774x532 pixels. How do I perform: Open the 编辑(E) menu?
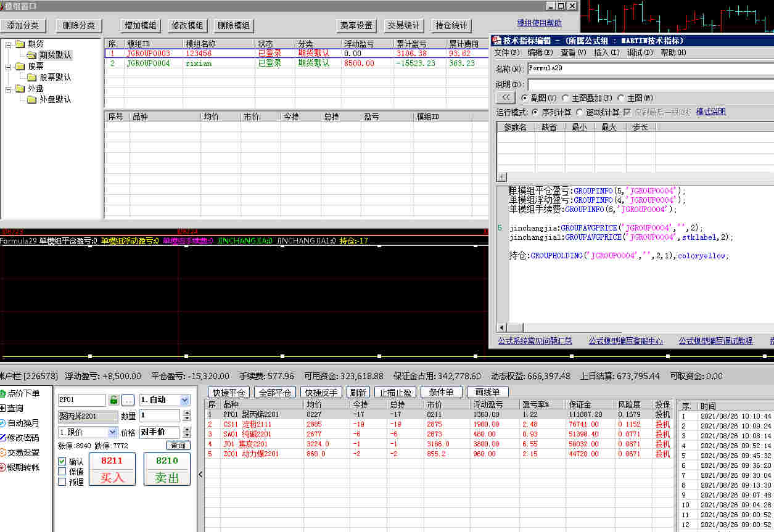(x=540, y=53)
